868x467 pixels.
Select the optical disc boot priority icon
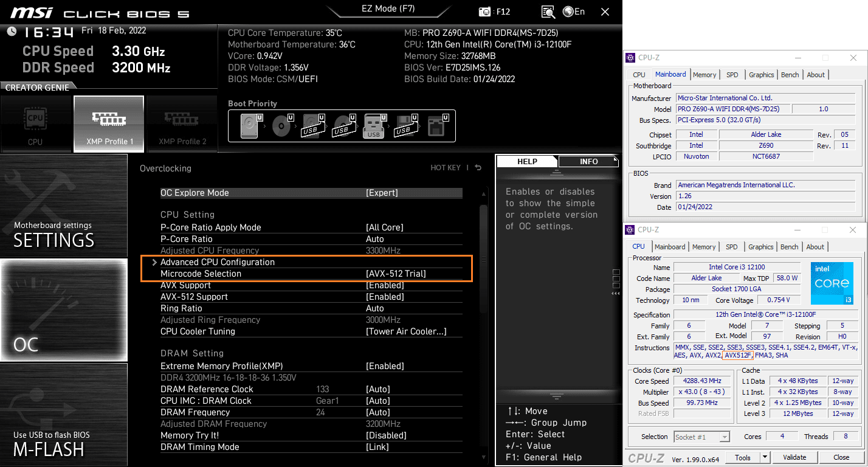tap(281, 126)
